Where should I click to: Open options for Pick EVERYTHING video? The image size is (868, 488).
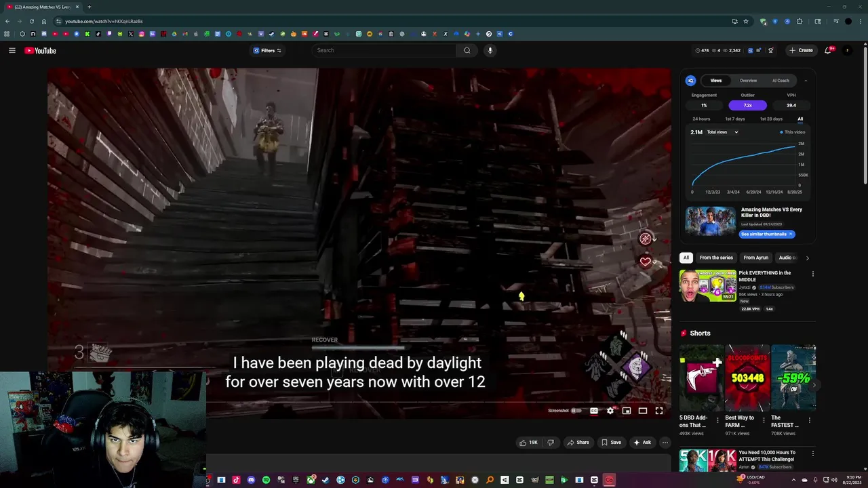[812, 274]
